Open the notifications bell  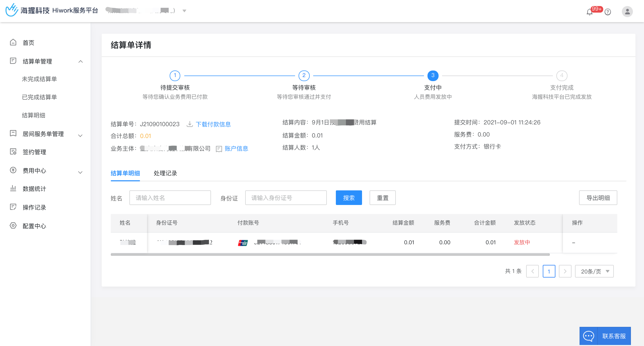click(x=589, y=11)
